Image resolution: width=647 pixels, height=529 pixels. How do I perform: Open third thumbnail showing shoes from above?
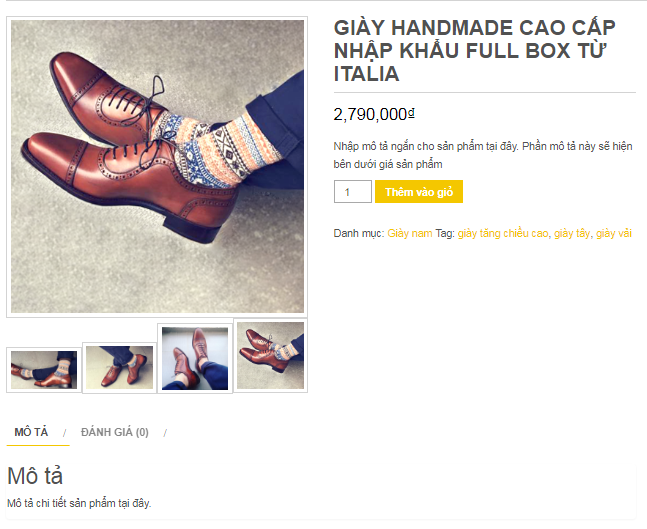(x=195, y=358)
